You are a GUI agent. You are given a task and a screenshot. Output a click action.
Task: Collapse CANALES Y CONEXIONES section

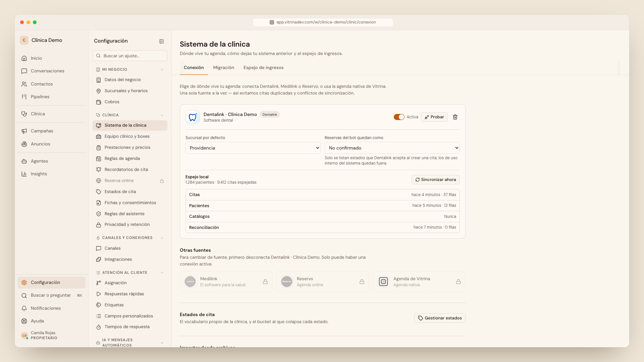click(x=162, y=238)
